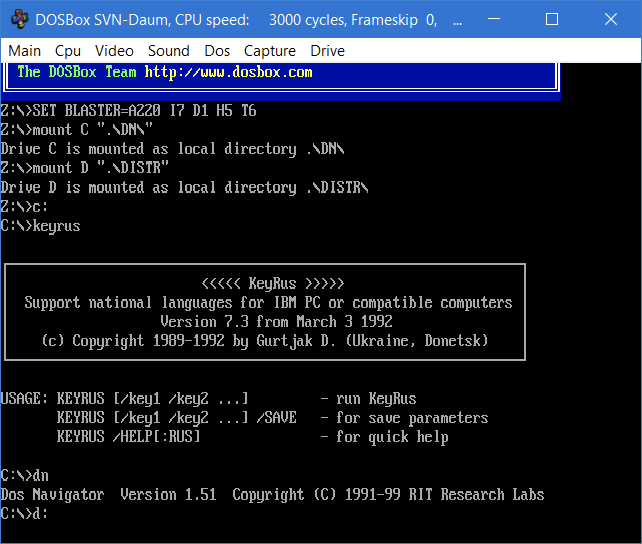The height and width of the screenshot is (544, 642).
Task: Click 'Version 7.3 from March 3 1992' line
Action: pyautogui.click(x=276, y=322)
